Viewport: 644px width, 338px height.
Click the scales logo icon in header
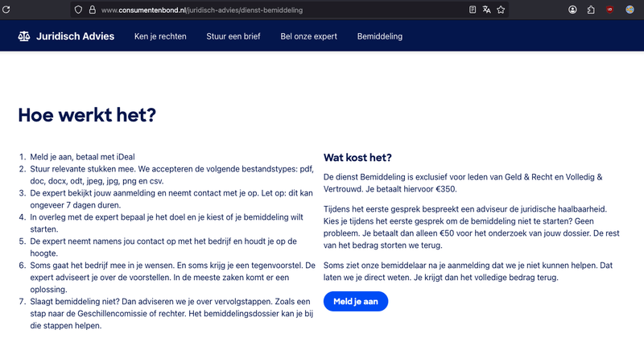pos(24,36)
